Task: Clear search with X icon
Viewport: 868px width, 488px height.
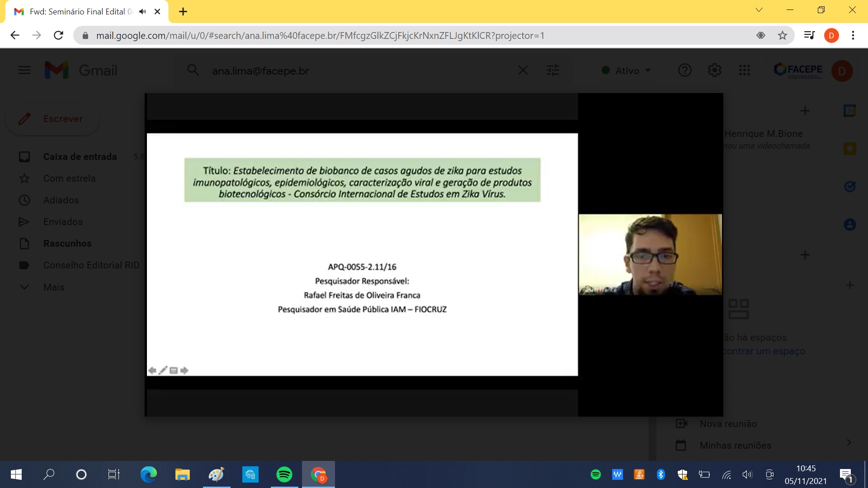Action: [523, 70]
